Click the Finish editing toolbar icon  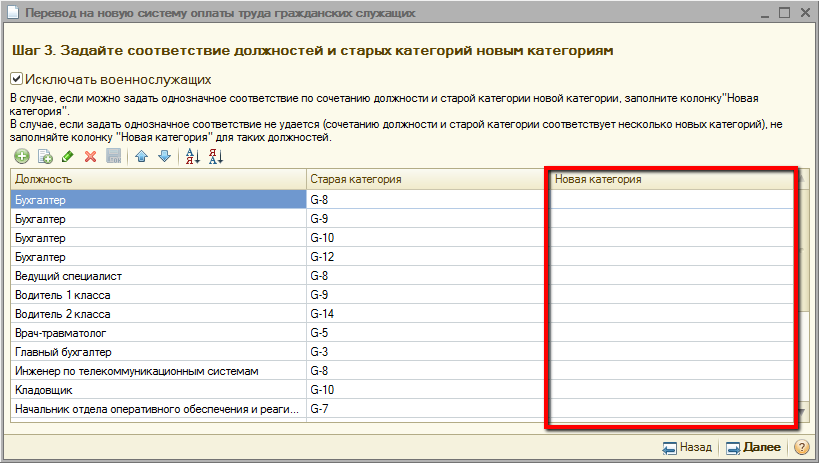(x=114, y=157)
